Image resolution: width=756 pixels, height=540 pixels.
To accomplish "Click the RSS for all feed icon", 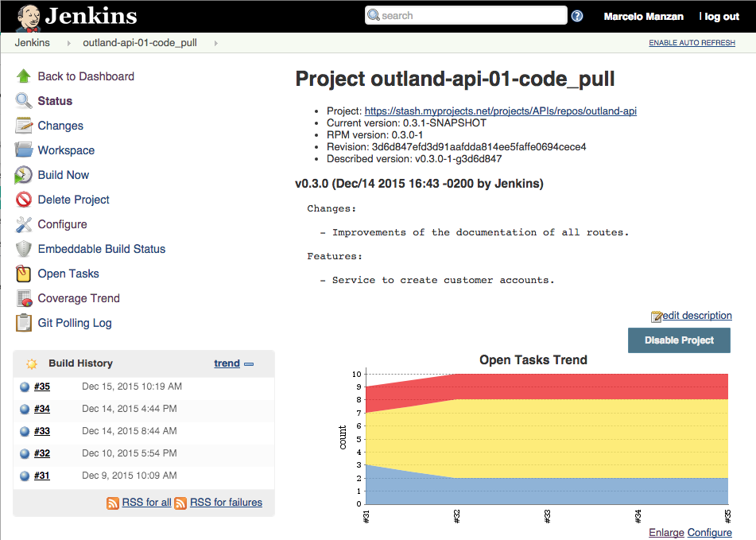I will [112, 503].
